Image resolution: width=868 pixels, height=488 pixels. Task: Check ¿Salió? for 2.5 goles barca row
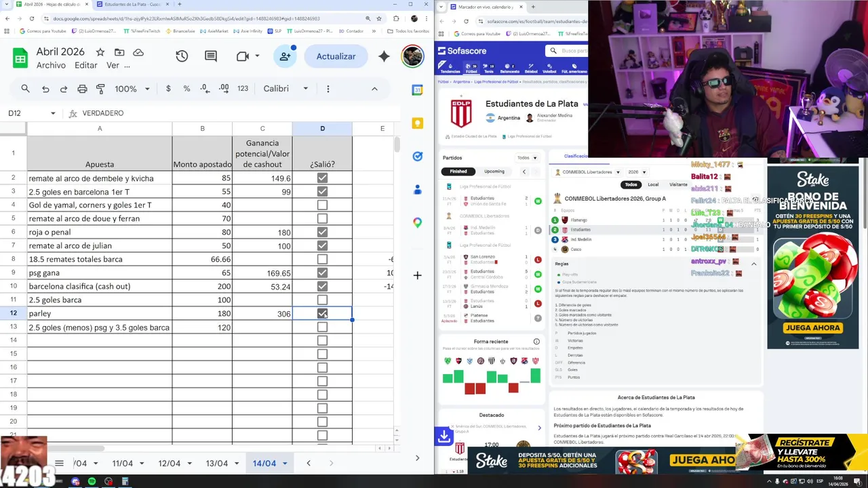point(322,300)
